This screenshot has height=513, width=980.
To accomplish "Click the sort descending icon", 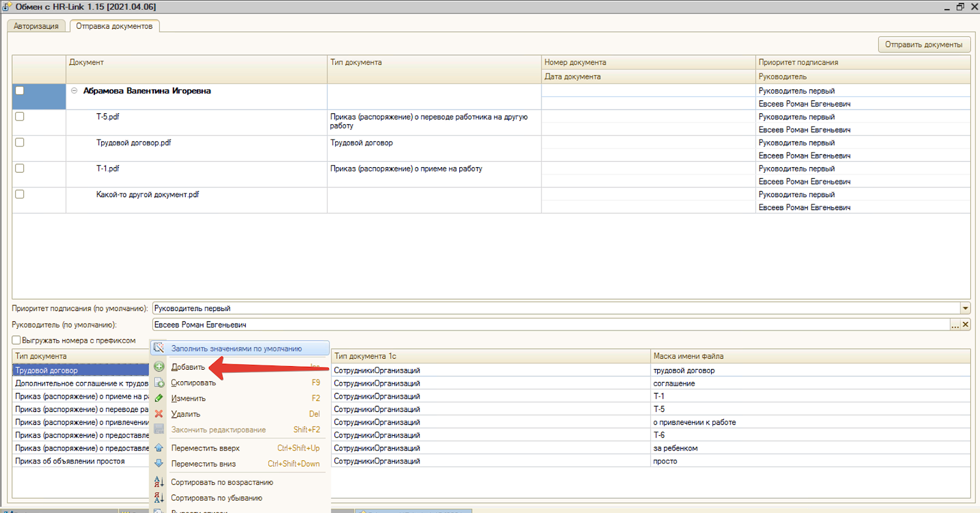I will (159, 498).
